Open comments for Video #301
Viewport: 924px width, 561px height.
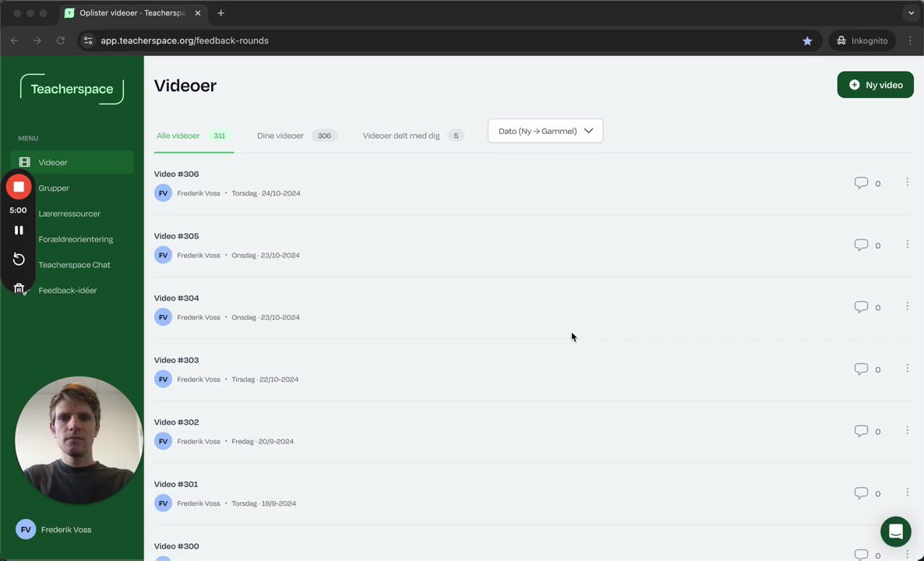pyautogui.click(x=867, y=492)
